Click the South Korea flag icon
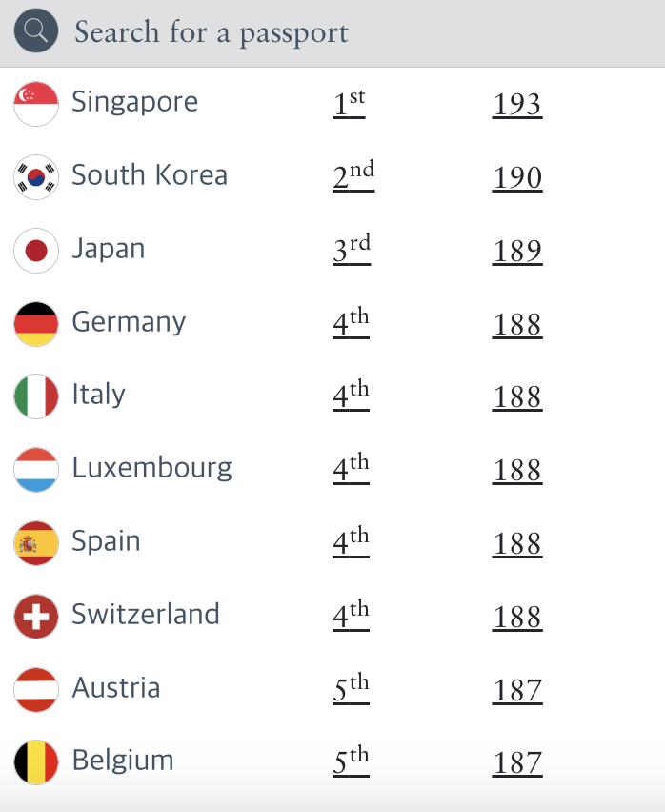The image size is (665, 812). [36, 177]
